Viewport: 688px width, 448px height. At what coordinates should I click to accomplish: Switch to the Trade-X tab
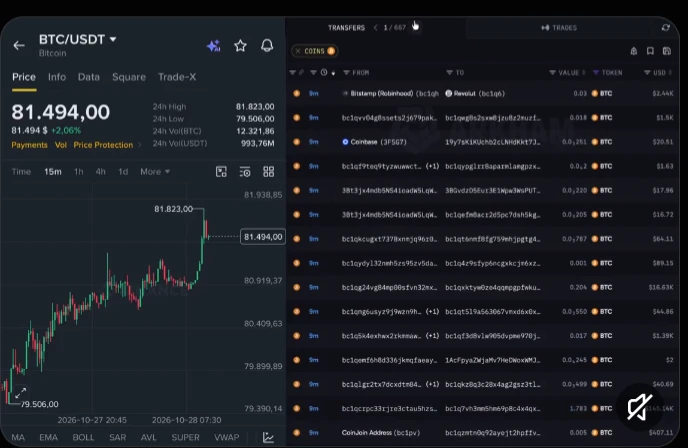[177, 77]
